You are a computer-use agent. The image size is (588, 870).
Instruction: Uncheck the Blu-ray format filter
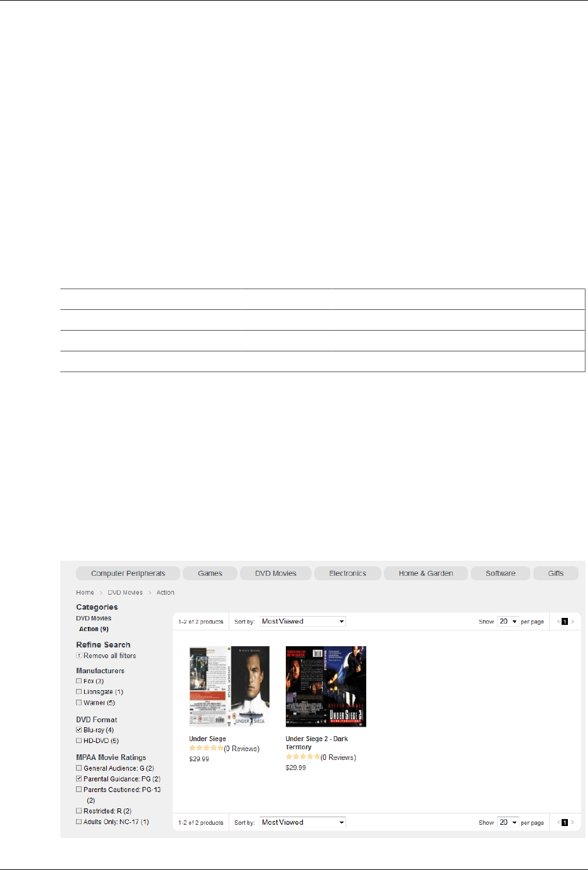(79, 730)
